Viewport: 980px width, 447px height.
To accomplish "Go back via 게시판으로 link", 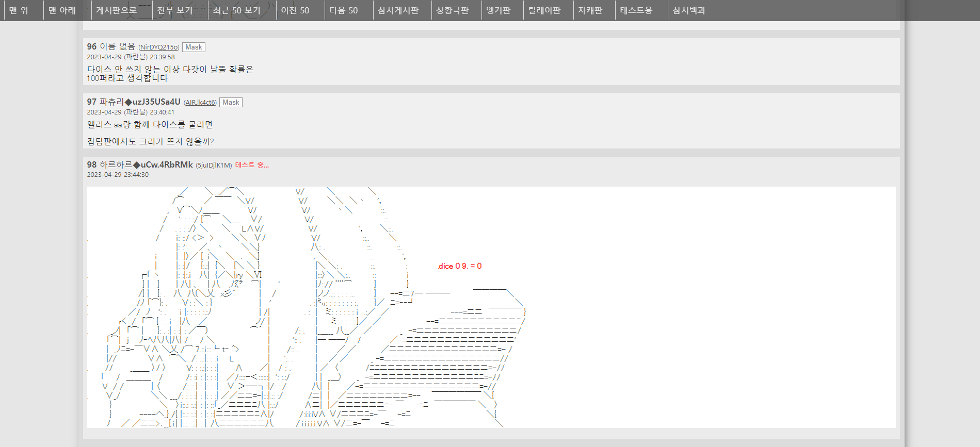I will 116,10.
